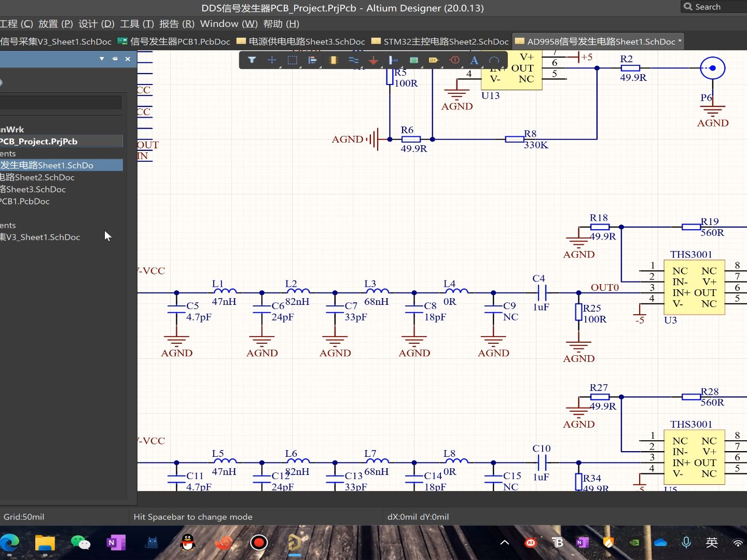
Task: Select PCB_Project.PrjPcb project node
Action: (61, 142)
